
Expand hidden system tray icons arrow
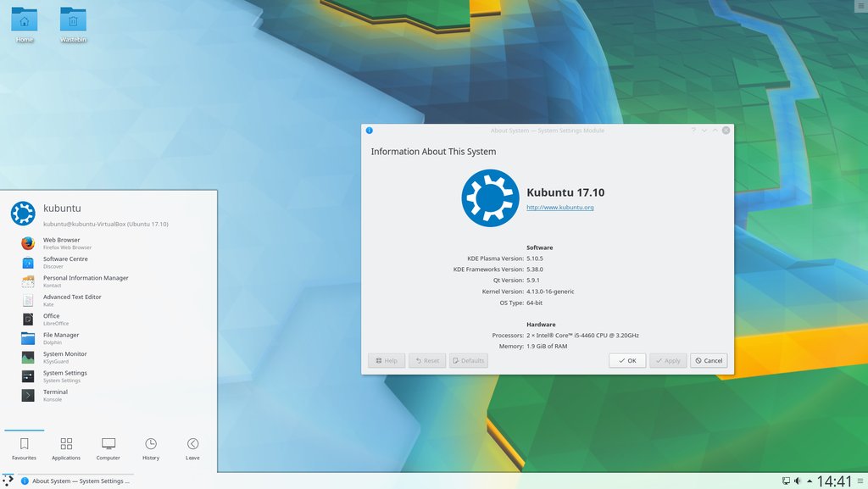[810, 481]
